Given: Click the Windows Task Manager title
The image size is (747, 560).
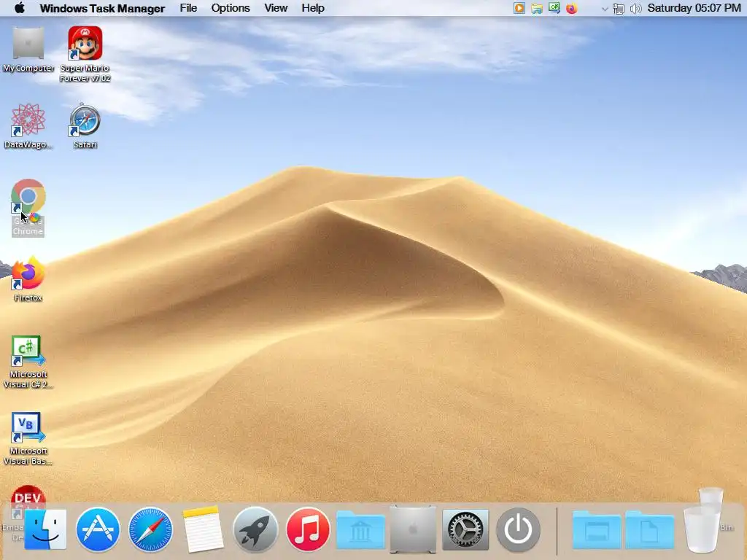Looking at the screenshot, I should tap(102, 8).
